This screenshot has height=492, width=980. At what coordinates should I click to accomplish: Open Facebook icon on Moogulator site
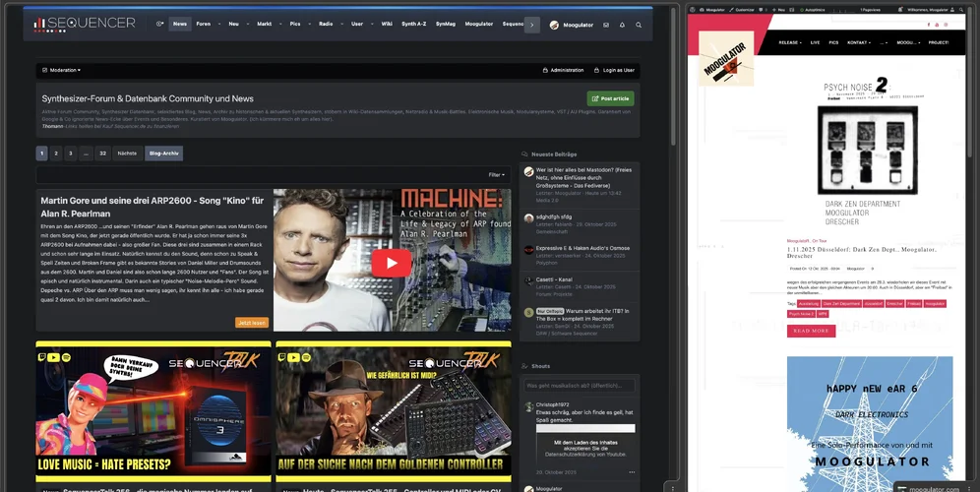click(929, 25)
